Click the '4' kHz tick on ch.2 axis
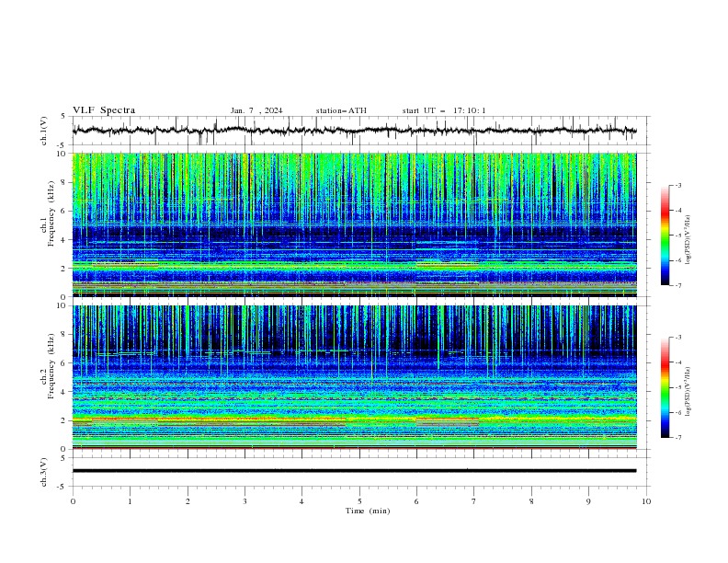 coord(65,392)
